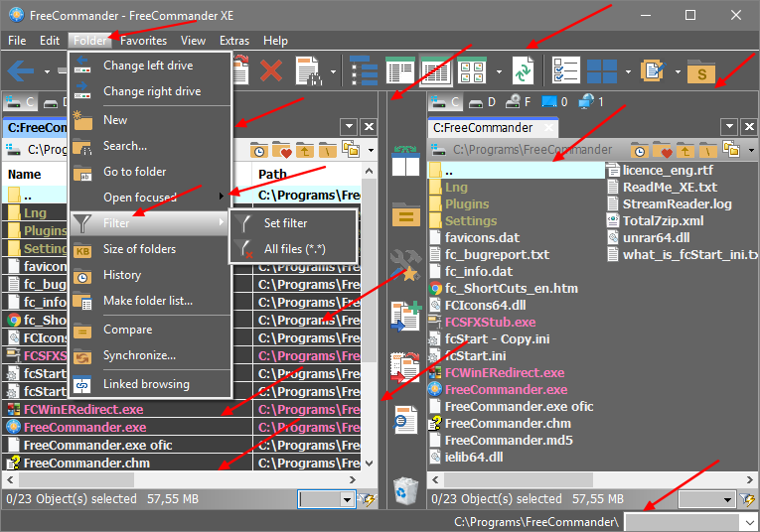
Task: Click the blue four-pane layout icon
Action: point(602,71)
